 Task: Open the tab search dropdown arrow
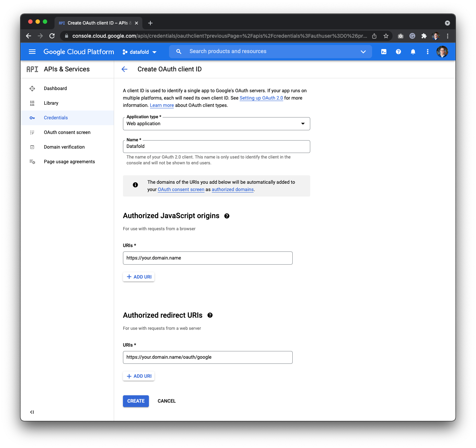click(x=447, y=23)
